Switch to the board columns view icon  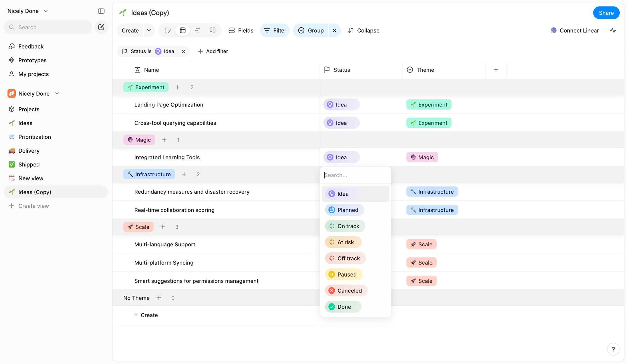coord(212,31)
